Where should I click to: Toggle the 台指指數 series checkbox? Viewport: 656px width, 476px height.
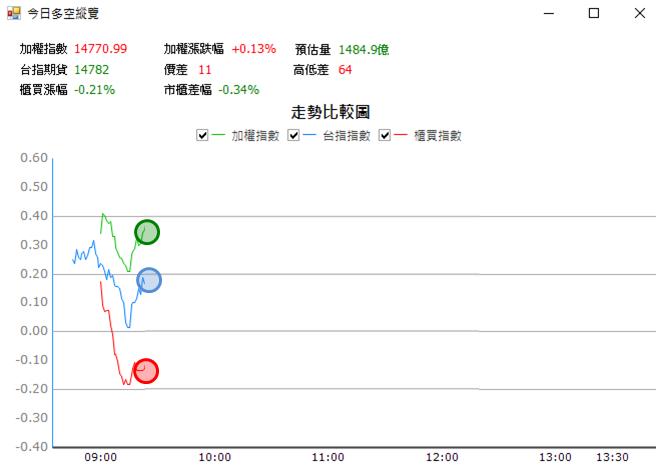(x=293, y=135)
